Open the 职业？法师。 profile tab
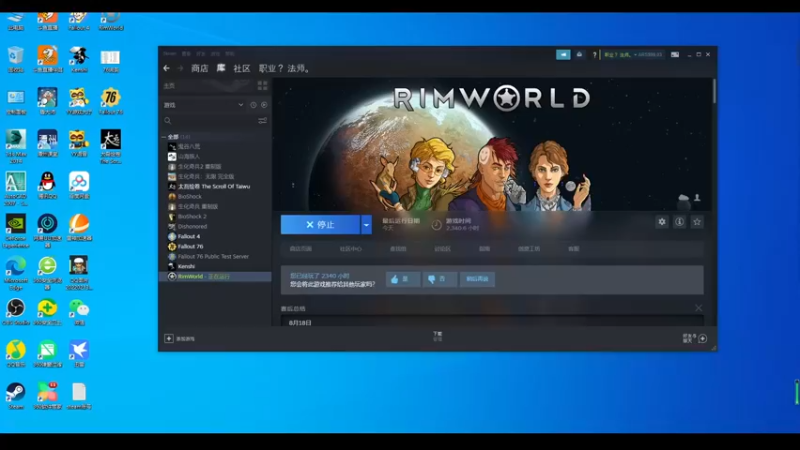This screenshot has width=800, height=450. tap(285, 68)
